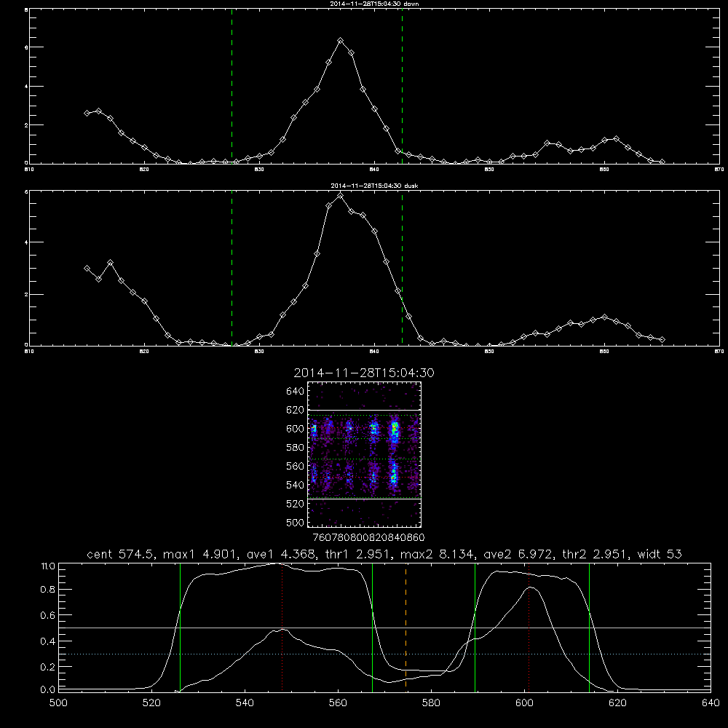Click the '640' y-axis label beside the spectrogram
The height and width of the screenshot is (728, 728).
[296, 391]
